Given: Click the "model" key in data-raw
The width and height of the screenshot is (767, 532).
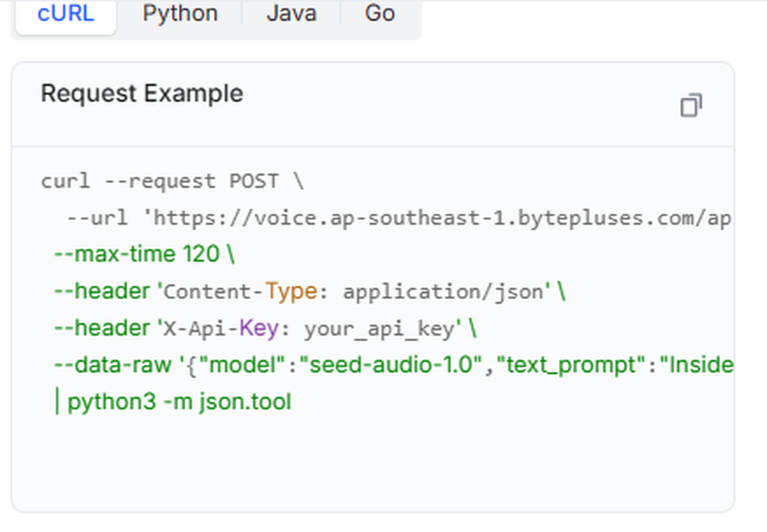Looking at the screenshot, I should click(242, 365).
